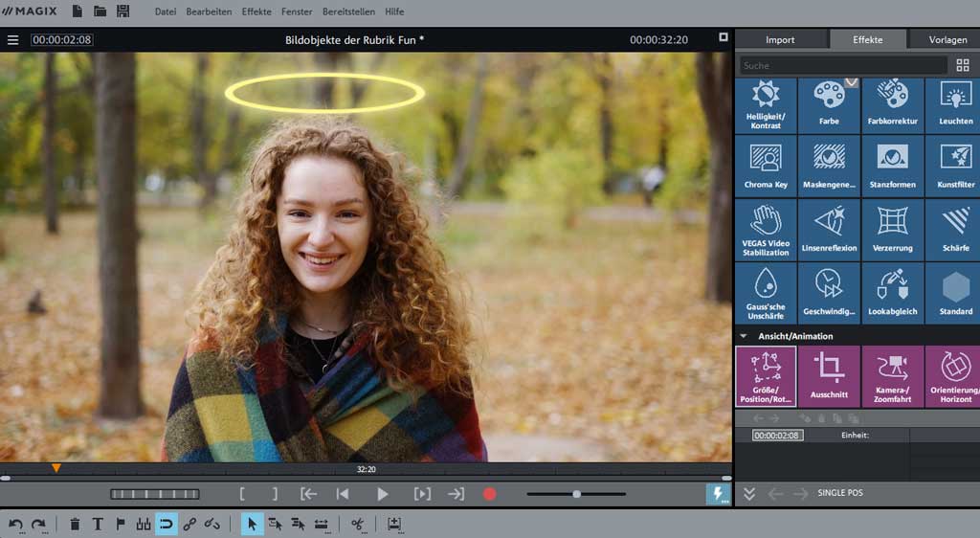
Task: Open the hamburger menu above preview
Action: pyautogui.click(x=12, y=40)
